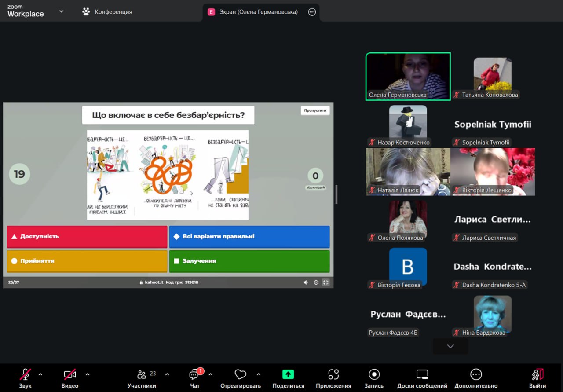563x392 pixels.
Task: Unmute microphone with the Звук button
Action: pos(25,374)
